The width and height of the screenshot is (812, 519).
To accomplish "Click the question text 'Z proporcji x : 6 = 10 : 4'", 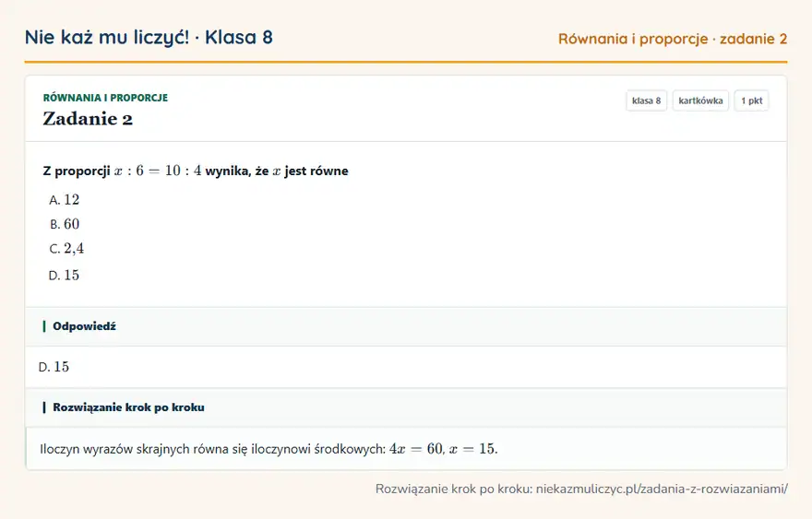I will (x=122, y=171).
